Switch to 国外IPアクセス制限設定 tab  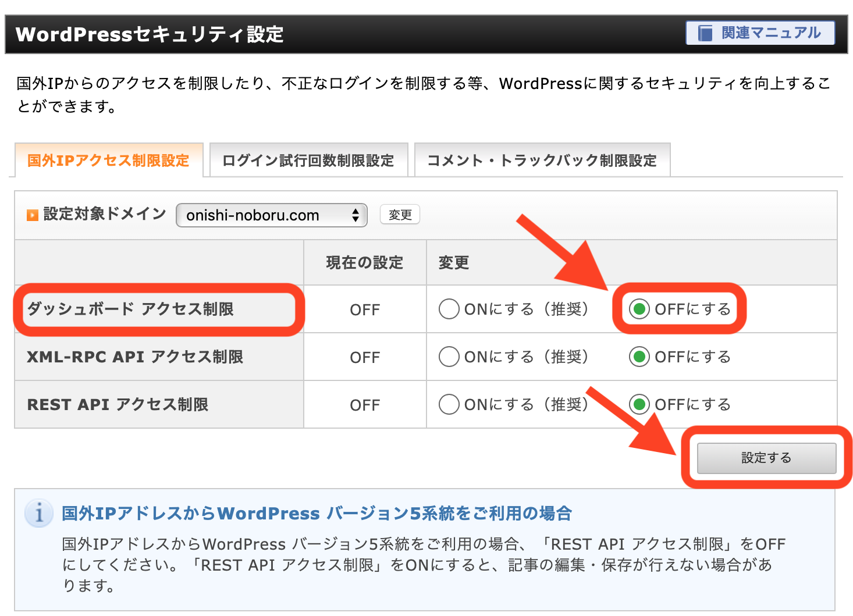109,160
